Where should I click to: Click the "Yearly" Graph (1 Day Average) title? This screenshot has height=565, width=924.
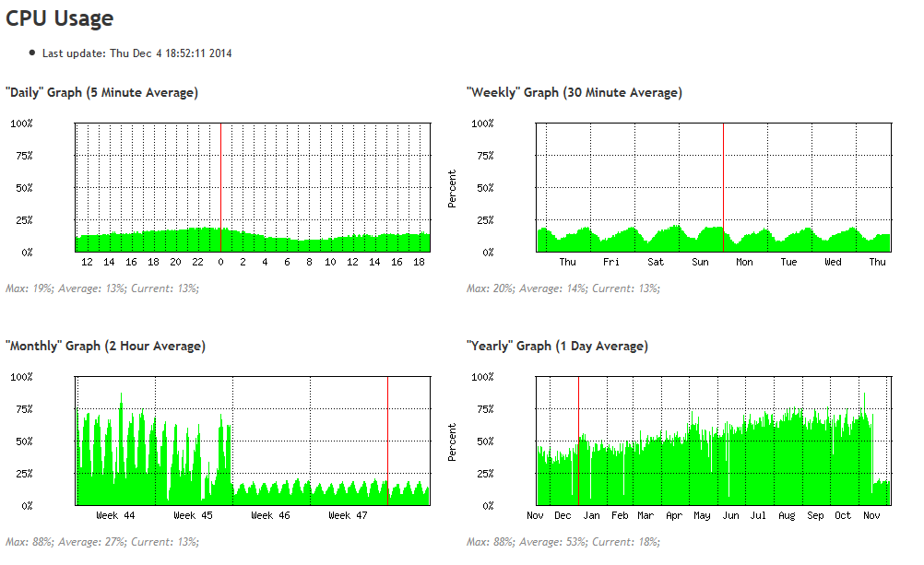pos(557,346)
